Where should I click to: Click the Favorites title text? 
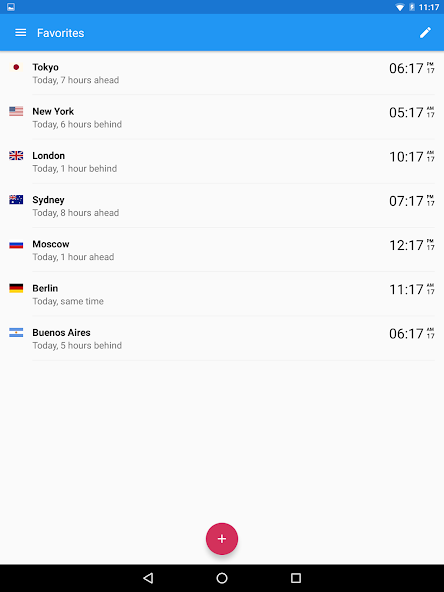tap(60, 33)
